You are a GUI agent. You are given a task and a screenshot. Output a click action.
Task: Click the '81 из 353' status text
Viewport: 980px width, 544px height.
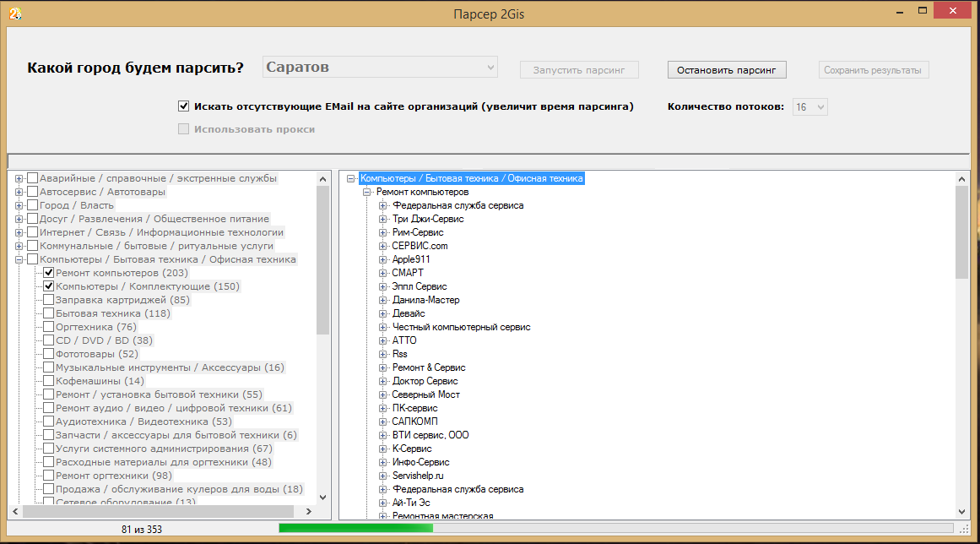[x=142, y=530]
